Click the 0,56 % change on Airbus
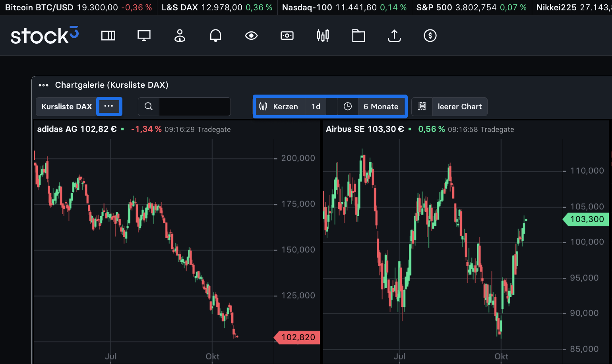Screen dimensions: 612x364 432,129
